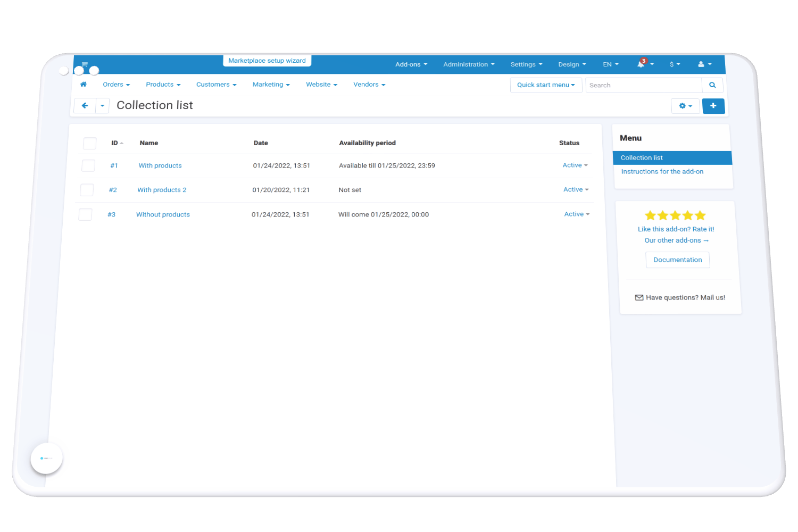
Task: Open the 'With products' collection link
Action: click(x=160, y=165)
